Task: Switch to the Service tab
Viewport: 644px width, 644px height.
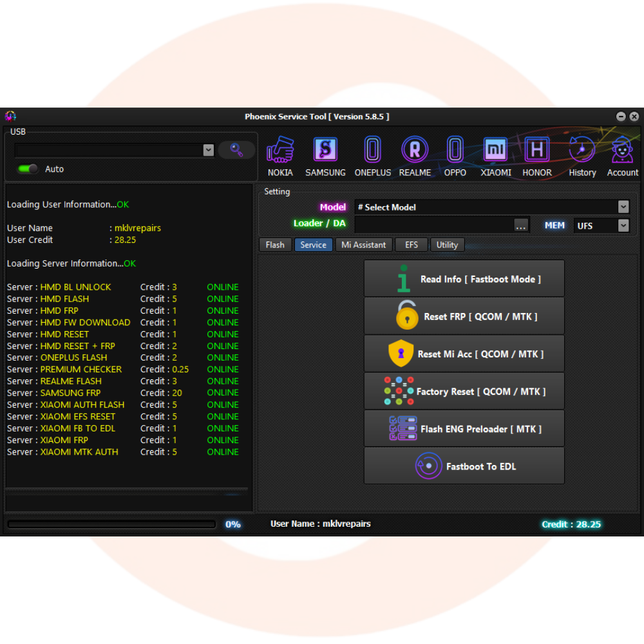Action: 313,245
